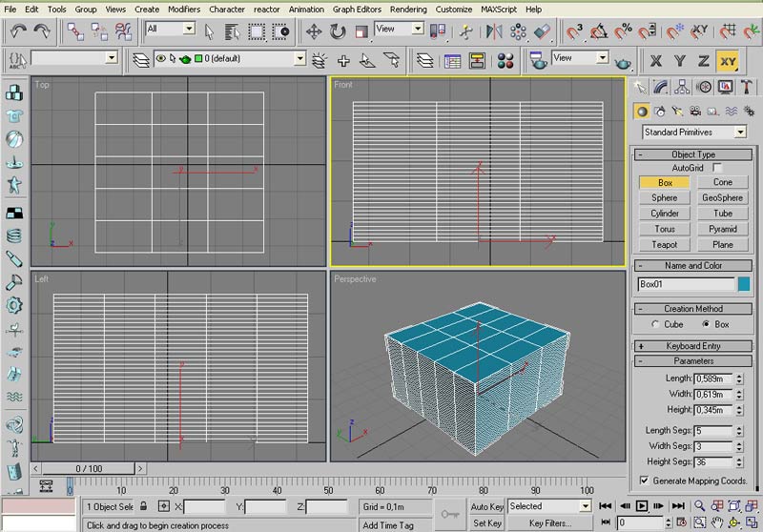
Task: Select the Select and Uniform Scale tool
Action: tap(361, 32)
